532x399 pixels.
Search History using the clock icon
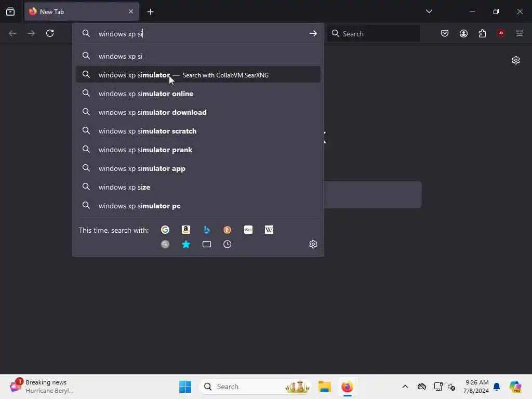[228, 244]
